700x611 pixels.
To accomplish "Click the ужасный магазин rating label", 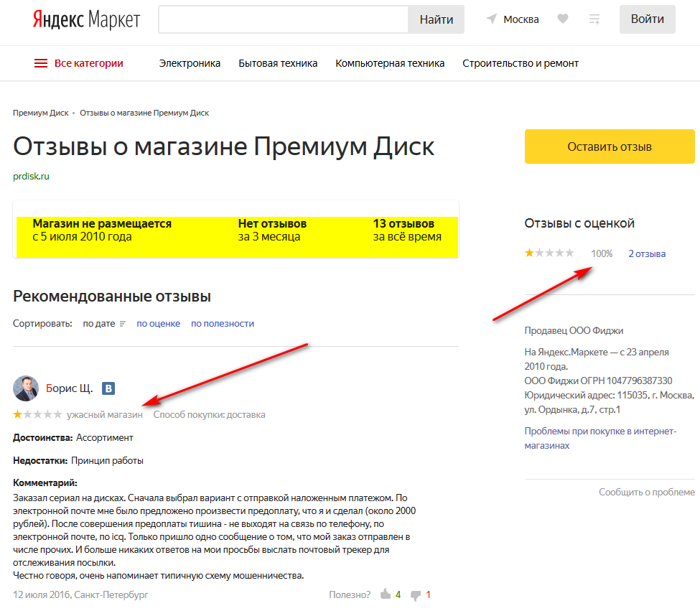I will point(105,414).
